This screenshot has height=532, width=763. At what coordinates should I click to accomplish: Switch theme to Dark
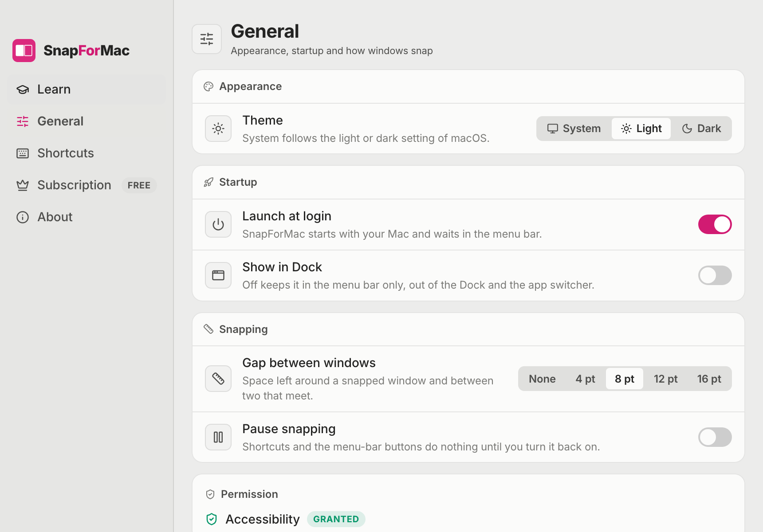[701, 129]
